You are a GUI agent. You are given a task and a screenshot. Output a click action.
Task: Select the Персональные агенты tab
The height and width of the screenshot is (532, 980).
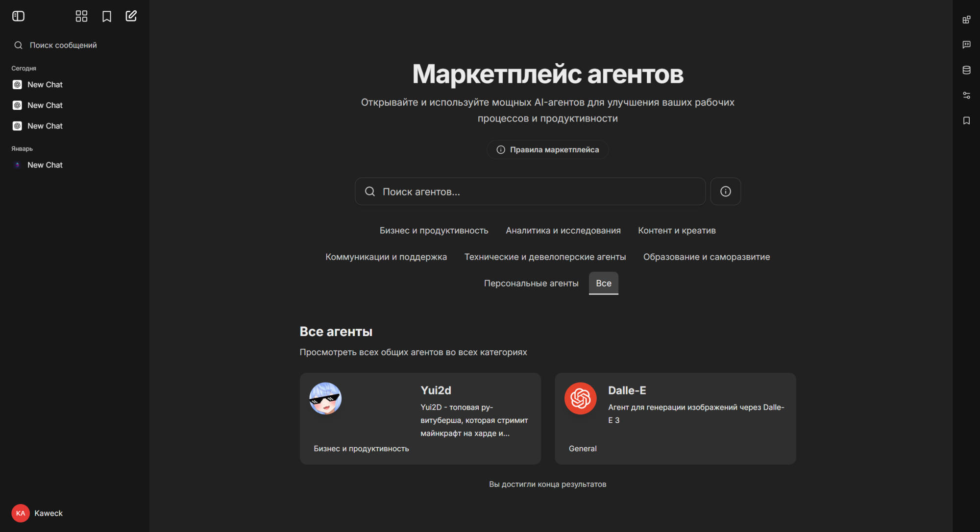click(531, 284)
